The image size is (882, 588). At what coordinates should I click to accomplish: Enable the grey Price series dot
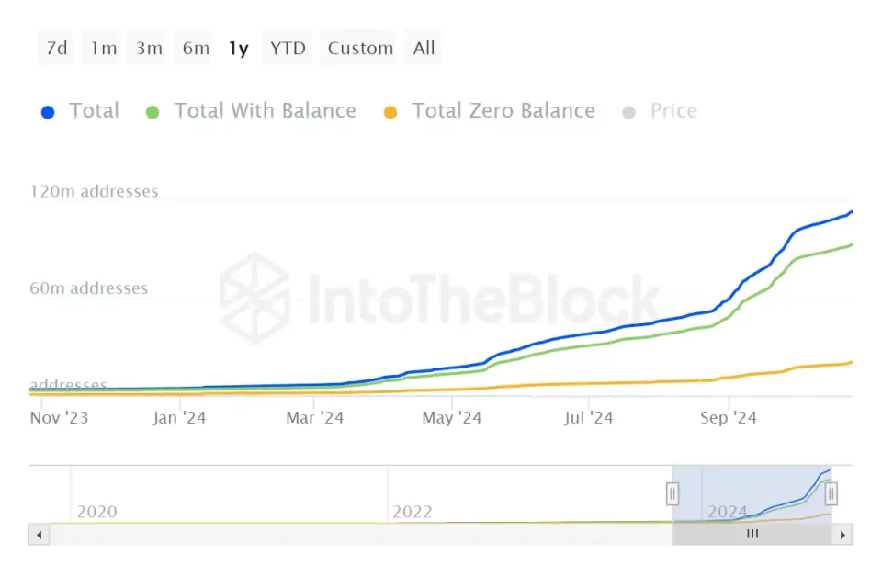(x=628, y=112)
